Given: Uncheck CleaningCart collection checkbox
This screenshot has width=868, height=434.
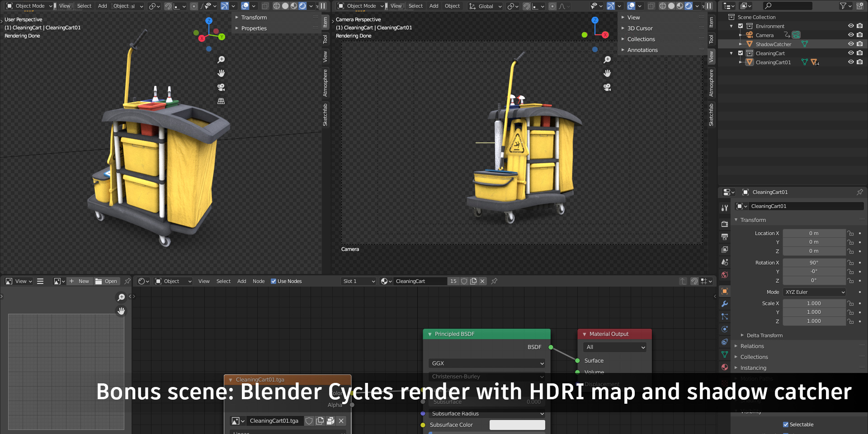Looking at the screenshot, I should [x=741, y=53].
